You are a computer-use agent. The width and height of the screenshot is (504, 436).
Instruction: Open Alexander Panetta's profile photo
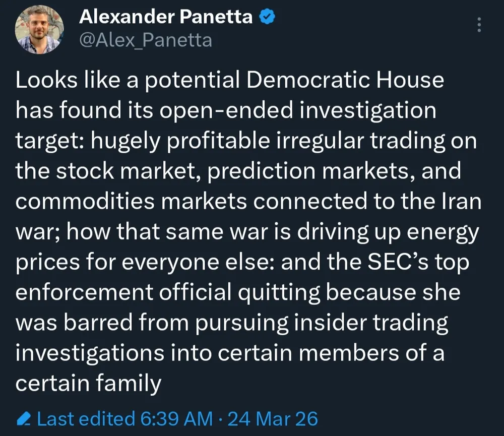tap(38, 30)
